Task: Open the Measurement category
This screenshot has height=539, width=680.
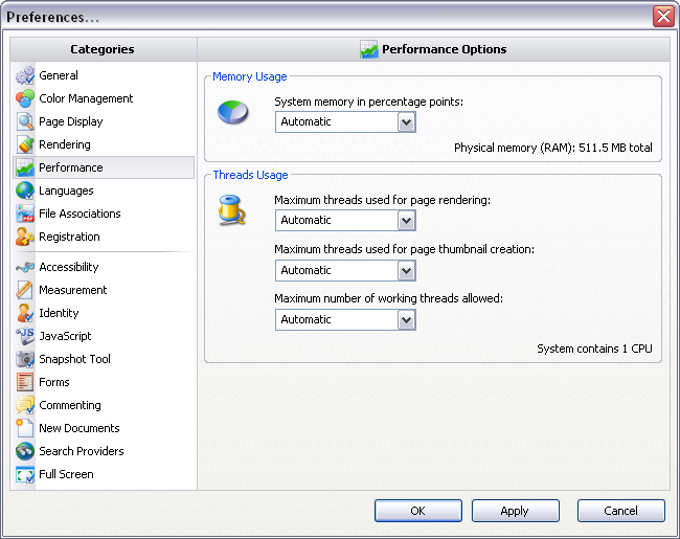Action: coord(73,290)
